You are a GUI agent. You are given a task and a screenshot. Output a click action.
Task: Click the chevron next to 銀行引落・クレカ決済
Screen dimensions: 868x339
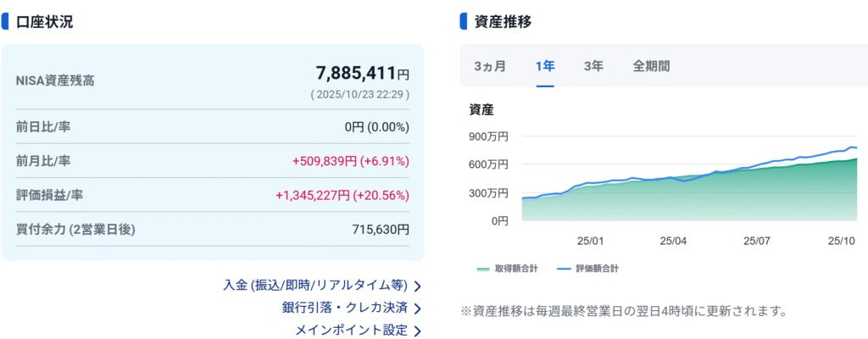pyautogui.click(x=417, y=308)
